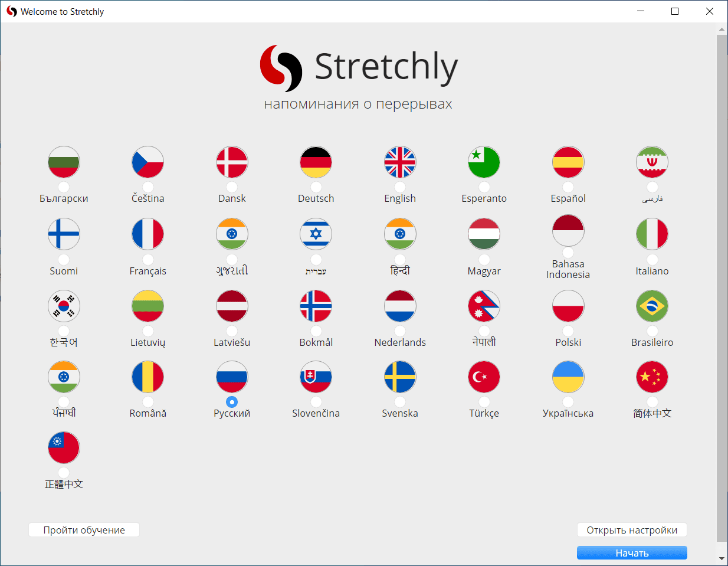Click the blue Начать button

[632, 552]
